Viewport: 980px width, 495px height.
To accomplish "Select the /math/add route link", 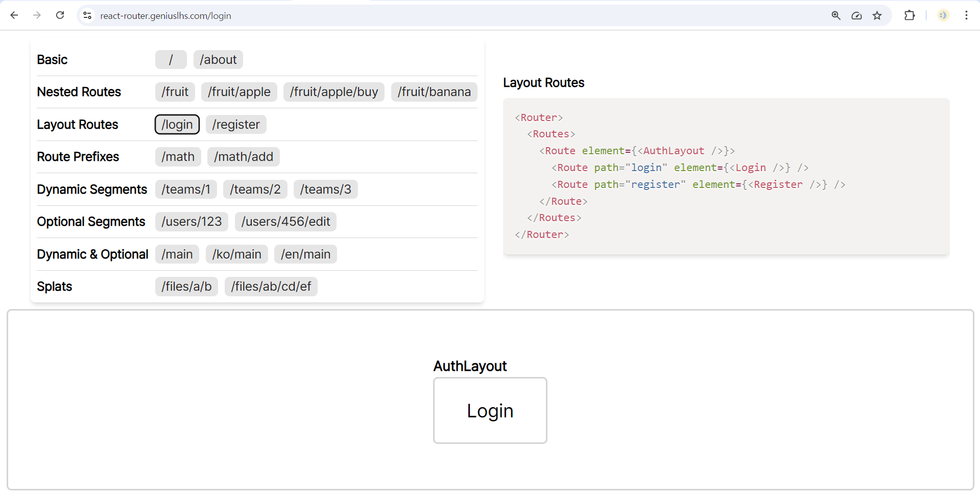I will pos(243,157).
